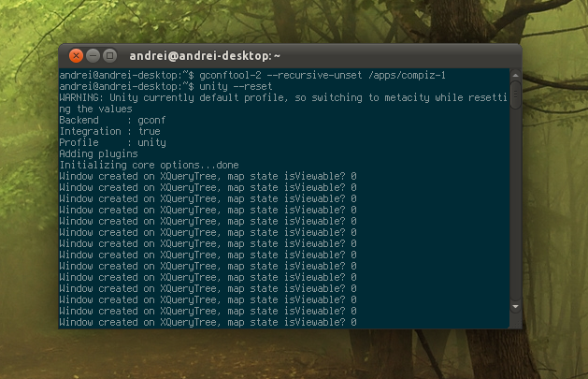Image resolution: width=588 pixels, height=379 pixels.
Task: Click the scrollbar up arrow
Action: point(516,76)
